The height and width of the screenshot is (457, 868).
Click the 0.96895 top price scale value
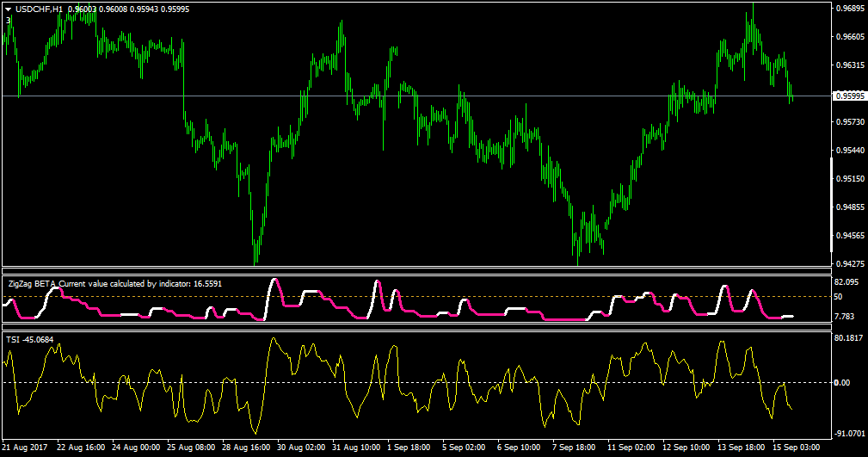(x=850, y=9)
